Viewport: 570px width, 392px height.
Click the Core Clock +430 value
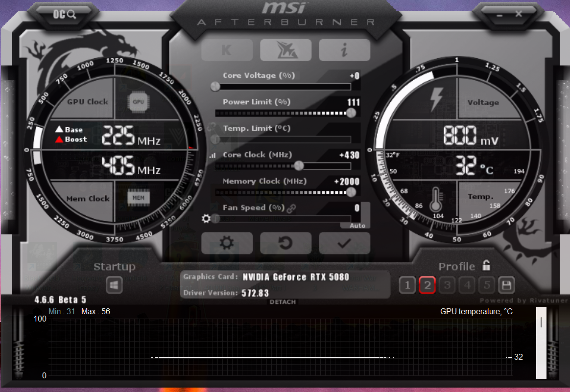point(349,155)
